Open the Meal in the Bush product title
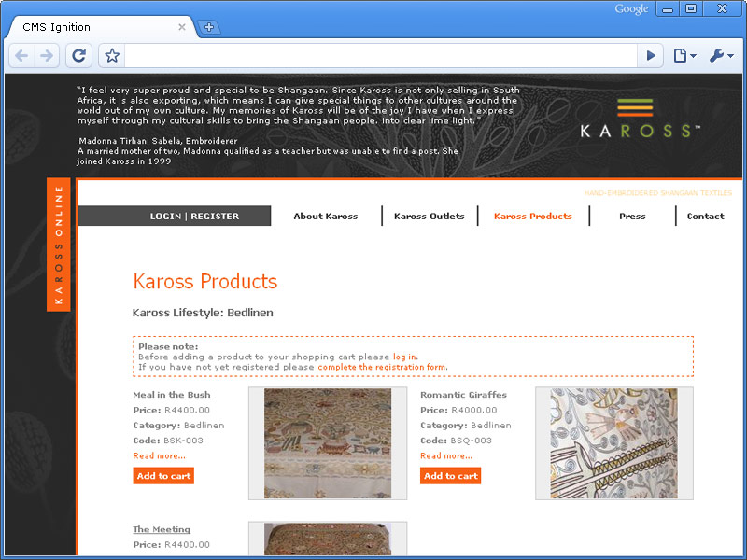This screenshot has width=747, height=560. point(172,395)
